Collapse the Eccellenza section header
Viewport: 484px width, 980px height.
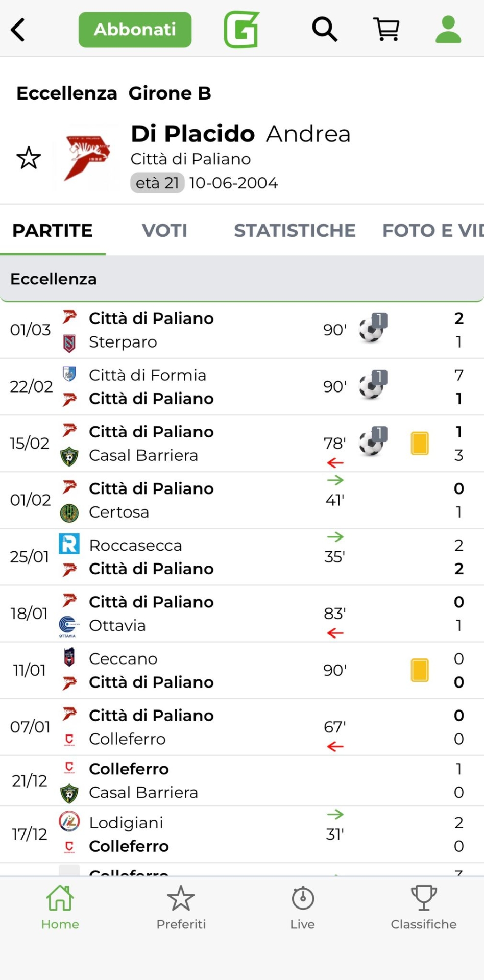pos(242,279)
